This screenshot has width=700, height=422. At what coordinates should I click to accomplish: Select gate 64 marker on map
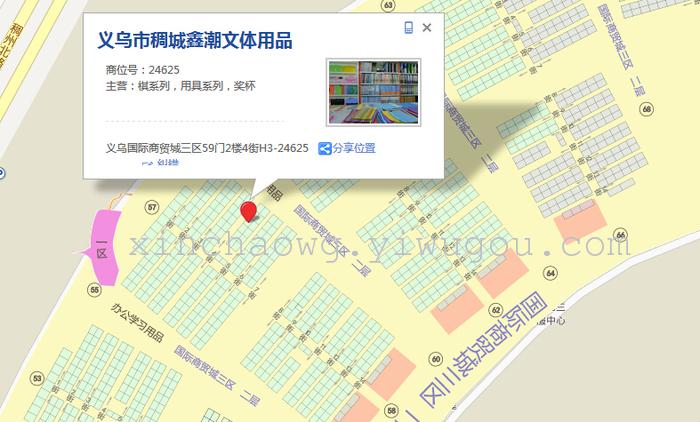click(549, 272)
